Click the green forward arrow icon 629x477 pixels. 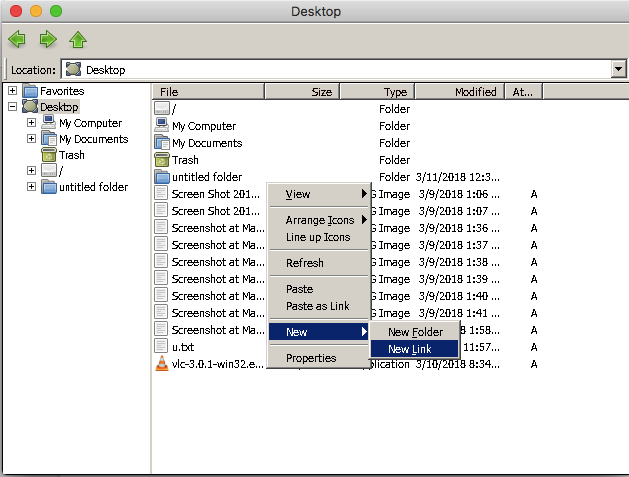point(47,40)
